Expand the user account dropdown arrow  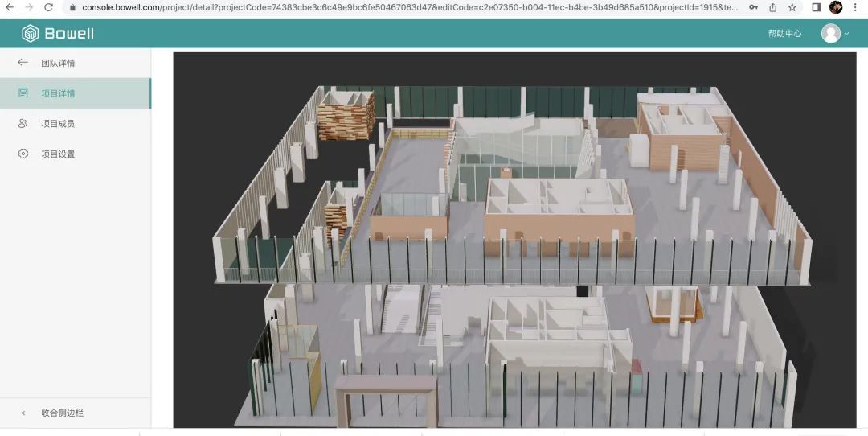pos(846,33)
